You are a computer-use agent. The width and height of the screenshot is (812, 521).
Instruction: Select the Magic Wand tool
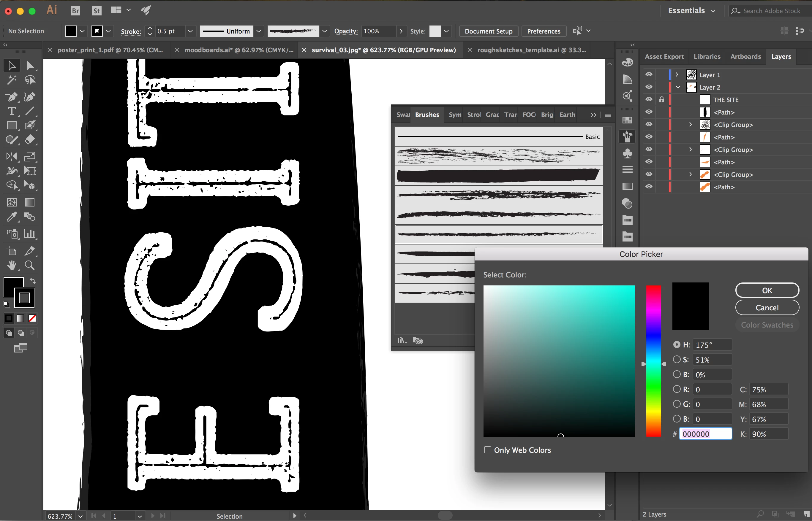12,80
